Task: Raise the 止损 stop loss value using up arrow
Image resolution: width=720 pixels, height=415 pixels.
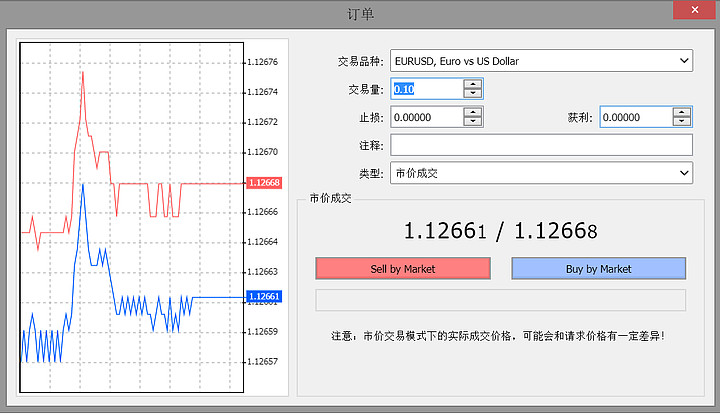Action: [x=473, y=112]
